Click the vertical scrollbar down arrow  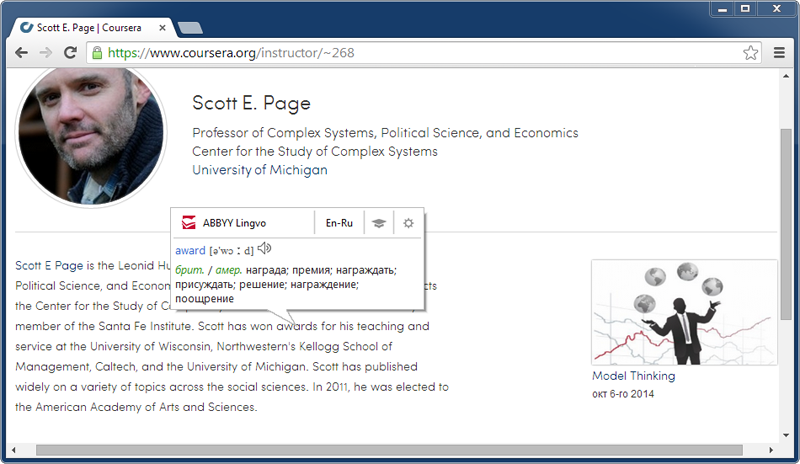click(x=786, y=435)
